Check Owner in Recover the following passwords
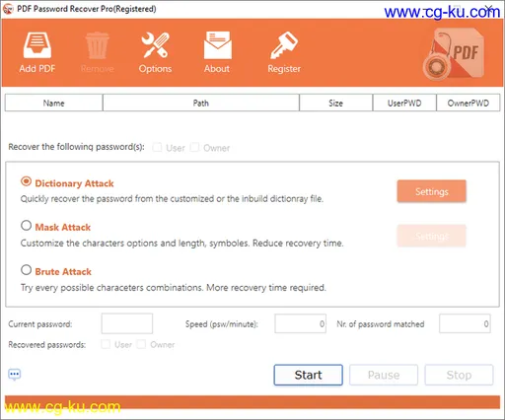The width and height of the screenshot is (505, 420). pos(194,147)
